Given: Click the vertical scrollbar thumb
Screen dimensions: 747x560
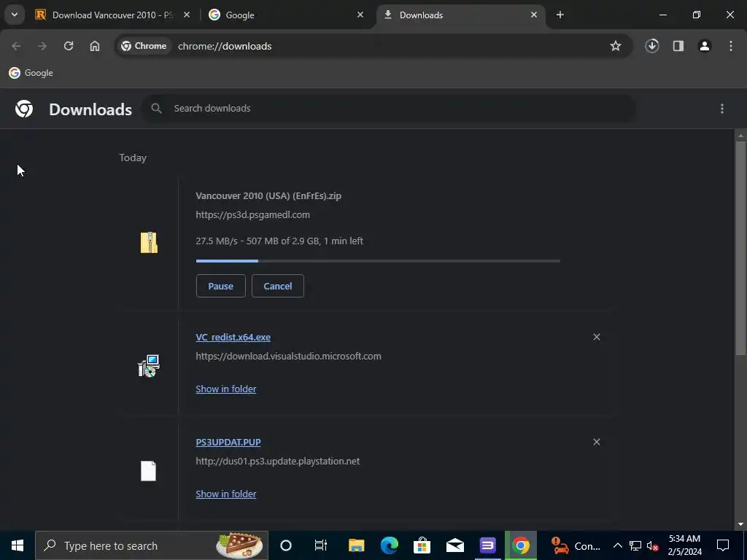Looking at the screenshot, I should tap(740, 248).
